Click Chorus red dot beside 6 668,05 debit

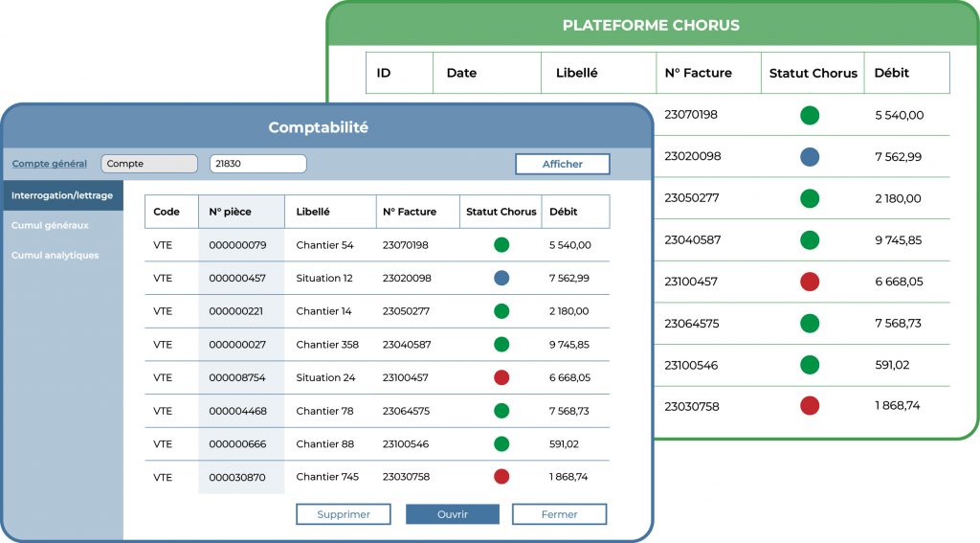pos(810,282)
